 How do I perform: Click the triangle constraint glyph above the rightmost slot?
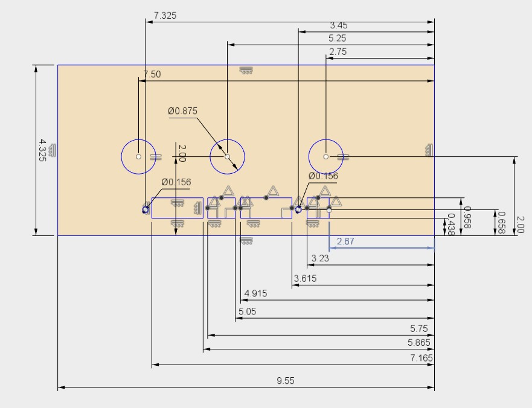coord(324,191)
